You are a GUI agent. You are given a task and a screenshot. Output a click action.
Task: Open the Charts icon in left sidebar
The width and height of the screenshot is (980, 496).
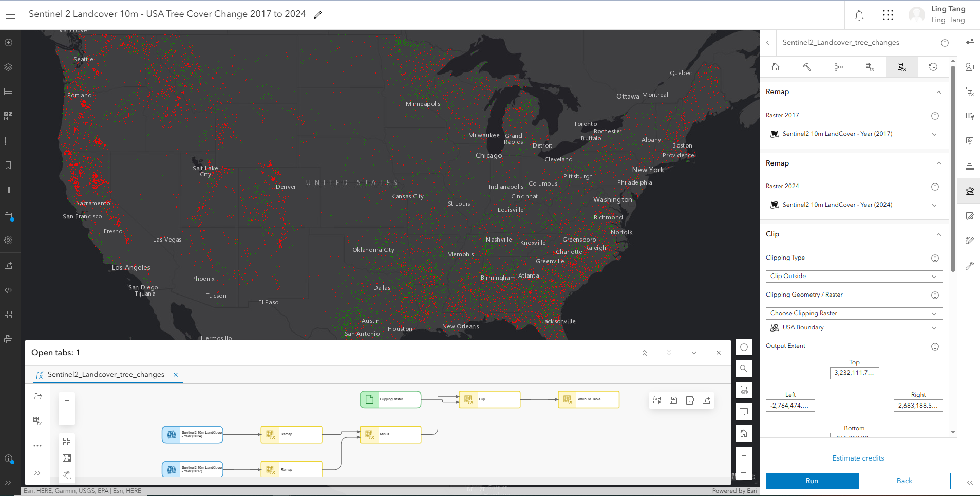[x=8, y=190]
